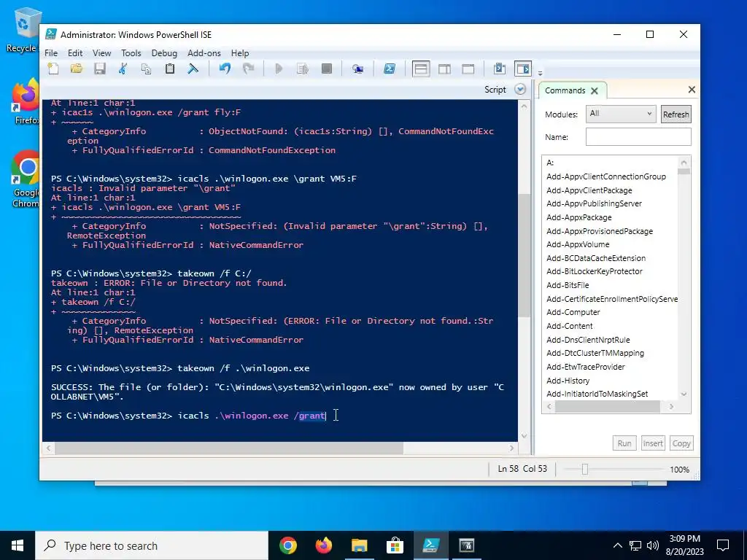Open the toolbar overflow arrow

coord(541,73)
